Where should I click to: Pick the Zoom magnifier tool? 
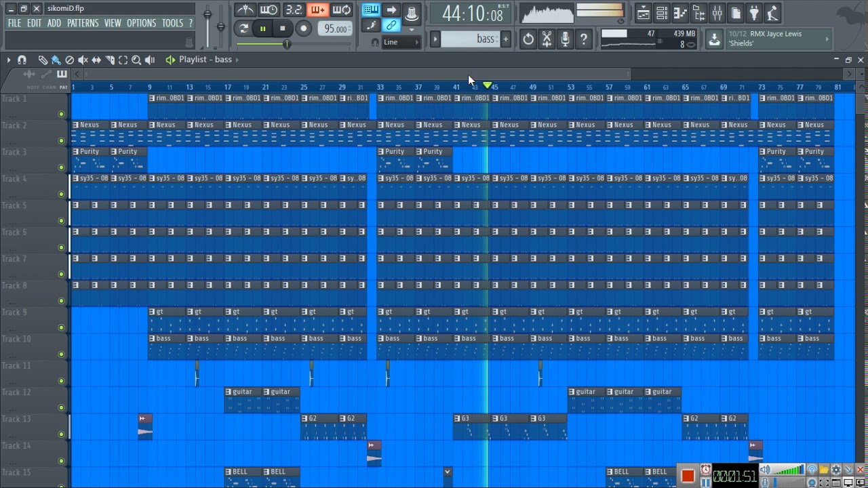click(136, 60)
